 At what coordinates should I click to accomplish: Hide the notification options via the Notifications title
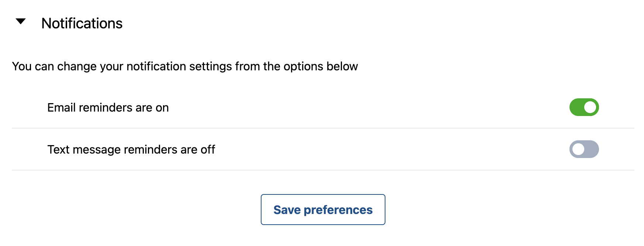coord(82,23)
